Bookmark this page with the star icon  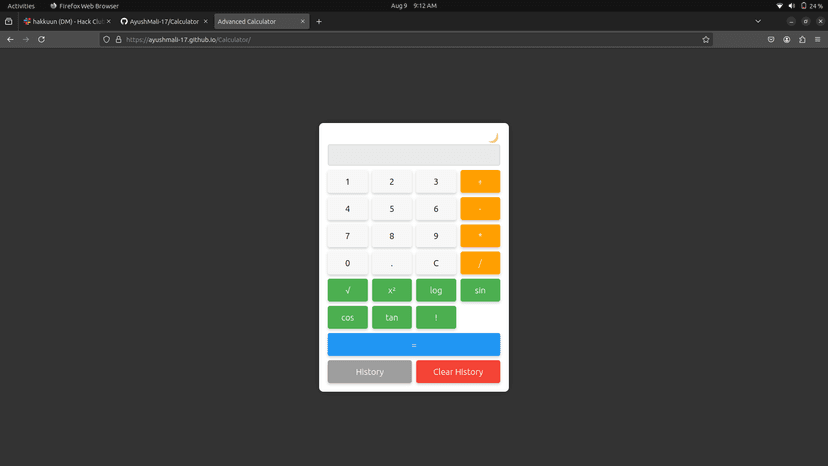click(705, 40)
